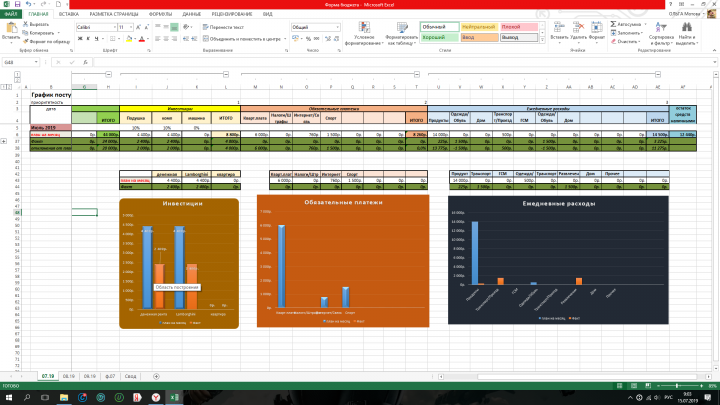
Task: Click the AutoSum (Автосумма) sigma icon
Action: pyautogui.click(x=613, y=24)
